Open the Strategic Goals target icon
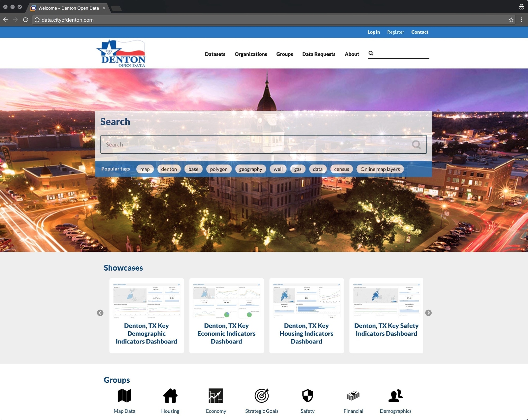 pyautogui.click(x=262, y=396)
